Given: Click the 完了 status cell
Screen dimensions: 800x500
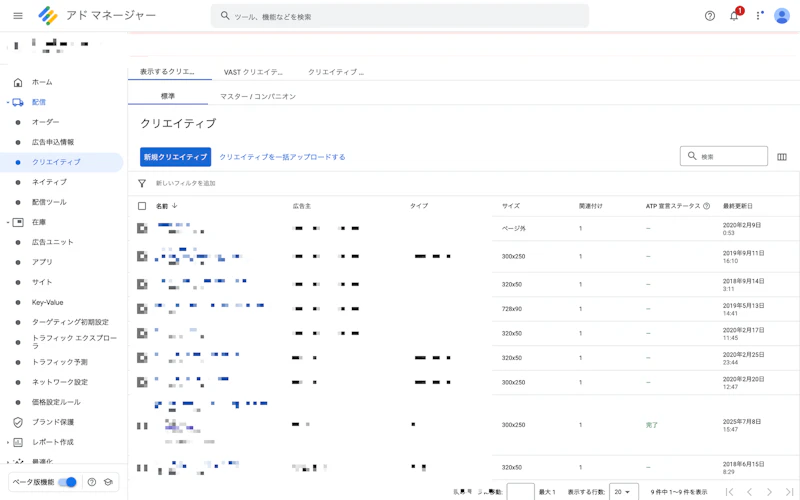Looking at the screenshot, I should pos(652,425).
